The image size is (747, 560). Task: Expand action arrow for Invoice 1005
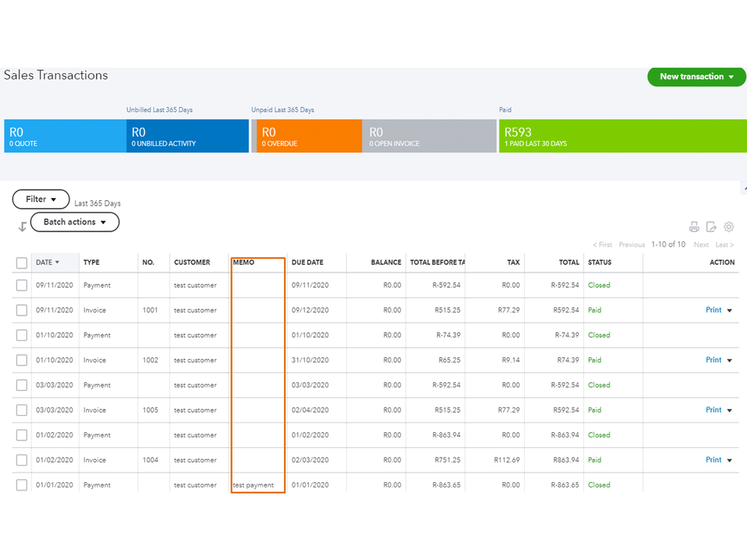coord(729,410)
